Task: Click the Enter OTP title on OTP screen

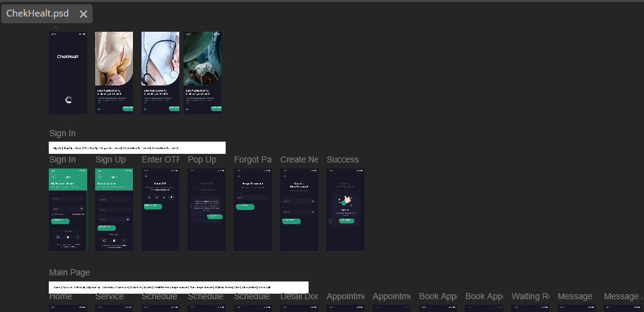Action: 160,183
